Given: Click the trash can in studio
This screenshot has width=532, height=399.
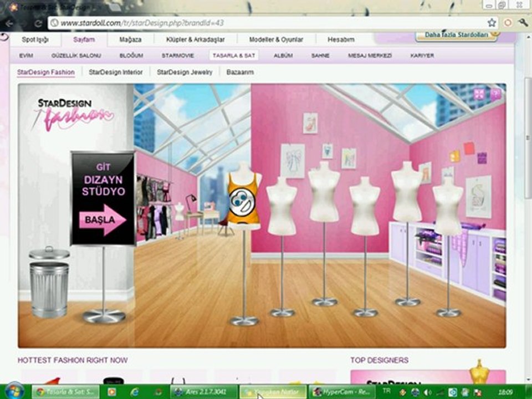Looking at the screenshot, I should [x=49, y=282].
